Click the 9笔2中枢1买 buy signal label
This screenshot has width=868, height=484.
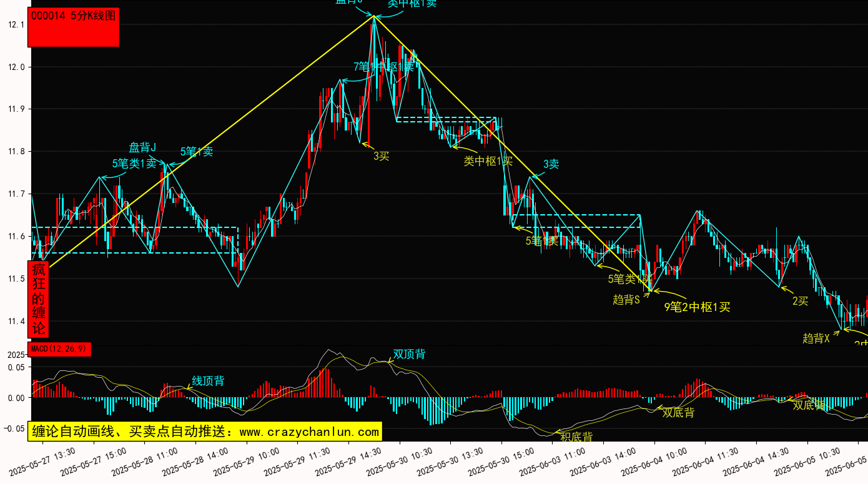tap(697, 307)
